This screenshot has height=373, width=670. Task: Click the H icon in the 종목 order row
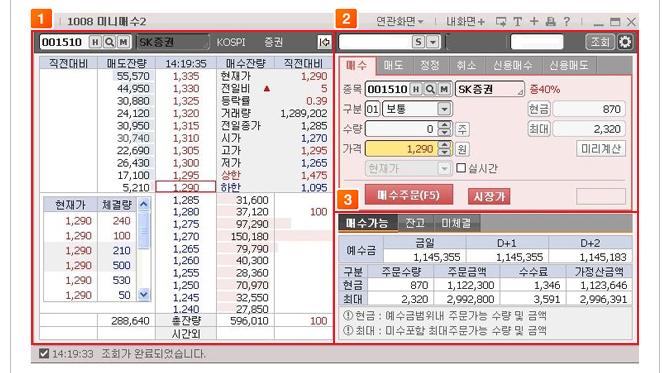pyautogui.click(x=416, y=89)
